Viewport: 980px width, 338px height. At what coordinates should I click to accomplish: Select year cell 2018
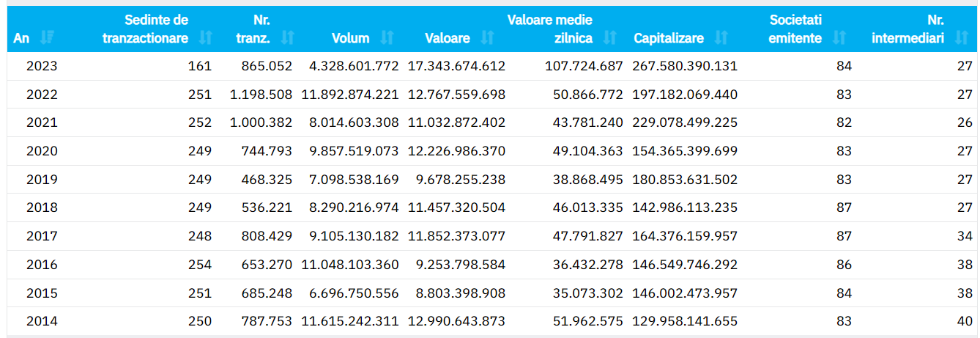click(42, 207)
